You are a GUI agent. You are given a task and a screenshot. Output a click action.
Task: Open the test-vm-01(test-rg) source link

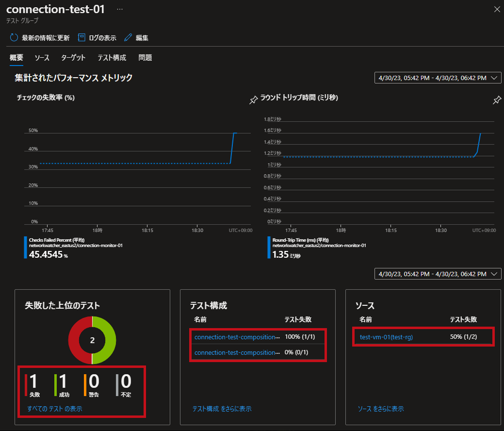[386, 337]
